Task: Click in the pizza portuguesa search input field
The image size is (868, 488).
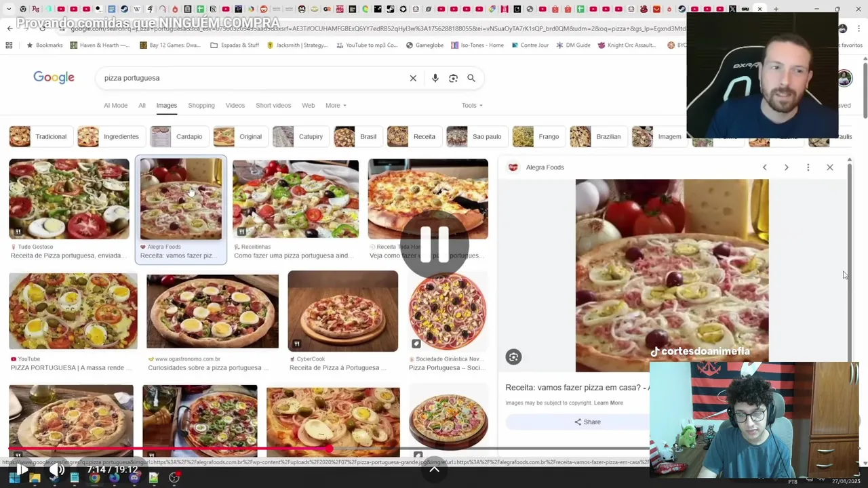Action: coord(251,78)
